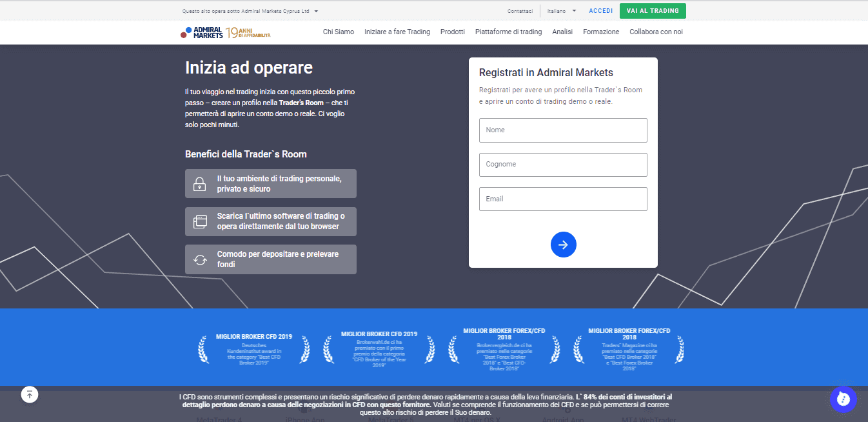868x422 pixels.
Task: Click the CFD risk warning text
Action: pos(426,405)
